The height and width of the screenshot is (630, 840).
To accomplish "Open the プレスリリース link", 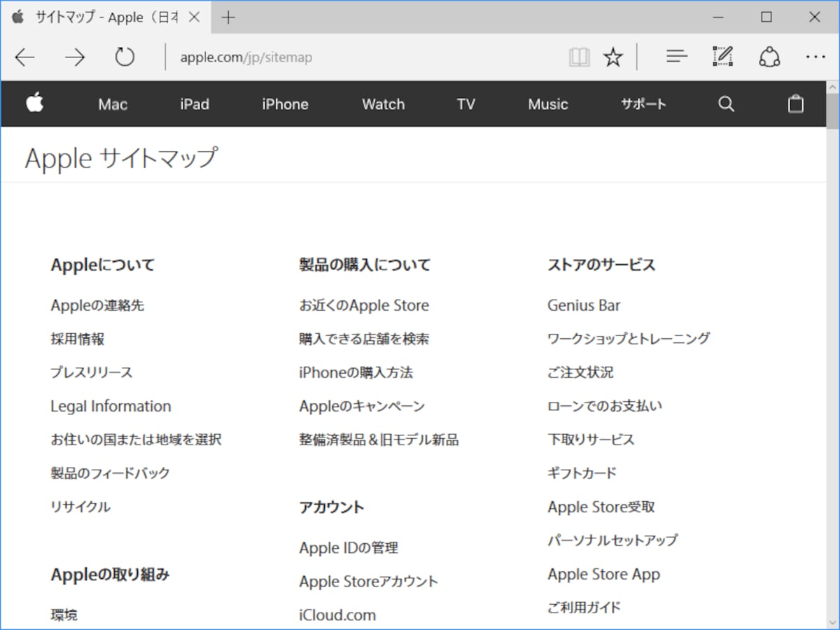I will (91, 372).
